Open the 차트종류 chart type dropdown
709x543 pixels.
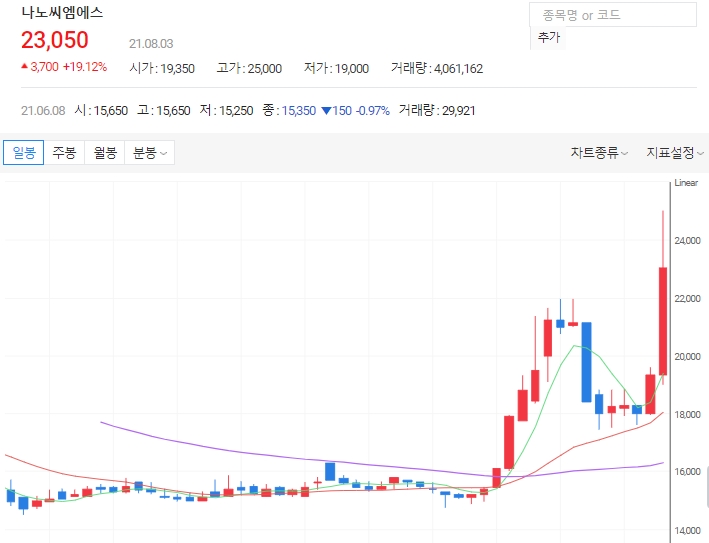coord(599,153)
